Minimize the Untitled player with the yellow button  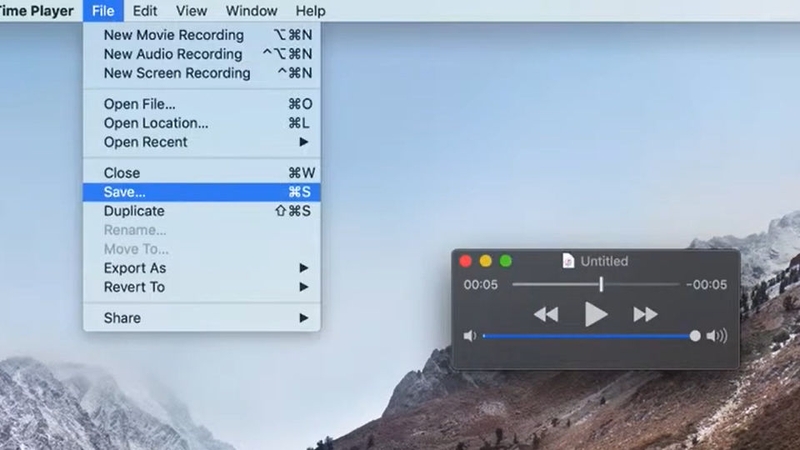pyautogui.click(x=485, y=261)
